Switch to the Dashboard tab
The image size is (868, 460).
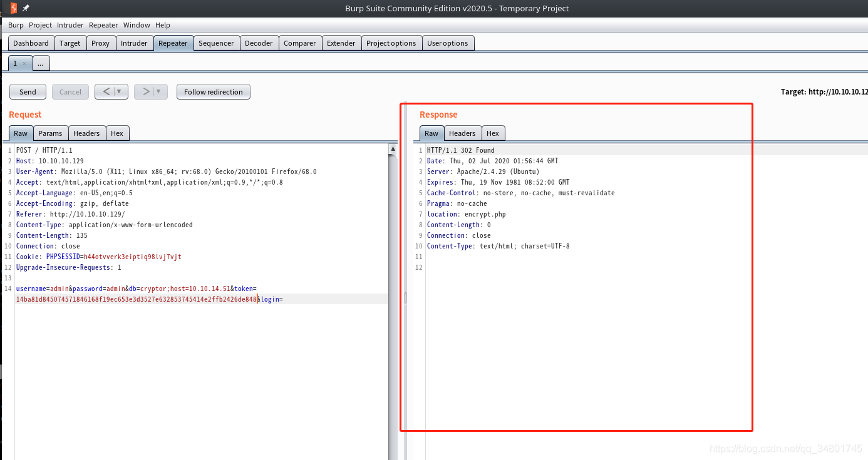(31, 43)
